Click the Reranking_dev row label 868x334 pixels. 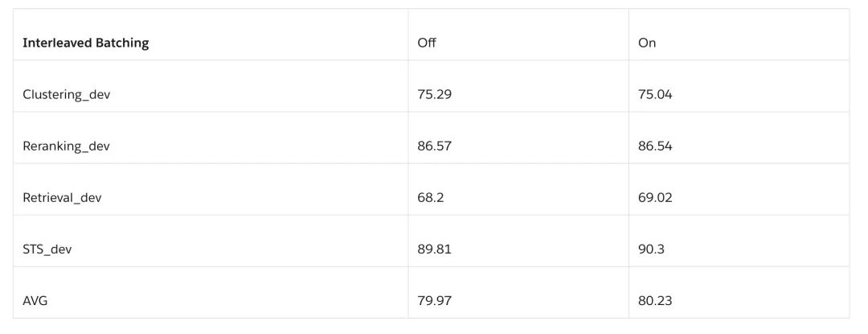(66, 146)
